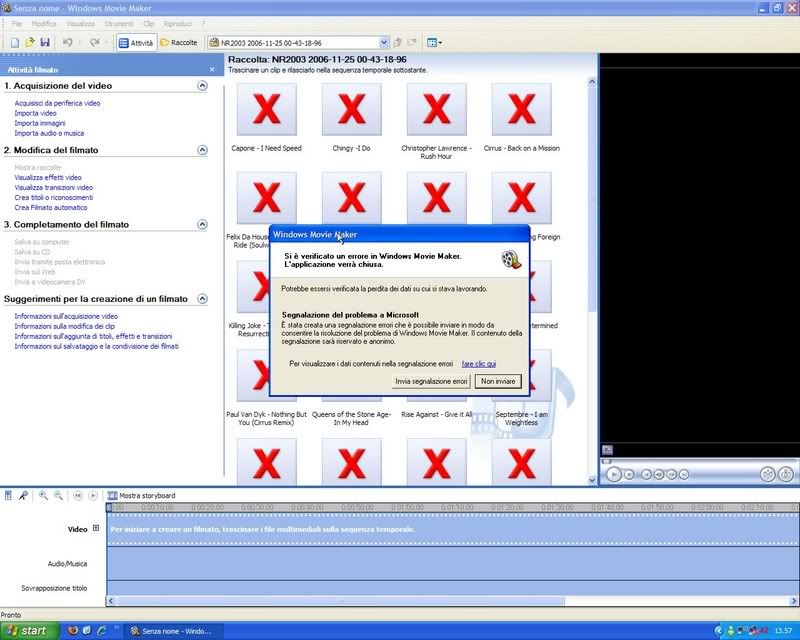Expand the Video track in timeline

coord(96,528)
